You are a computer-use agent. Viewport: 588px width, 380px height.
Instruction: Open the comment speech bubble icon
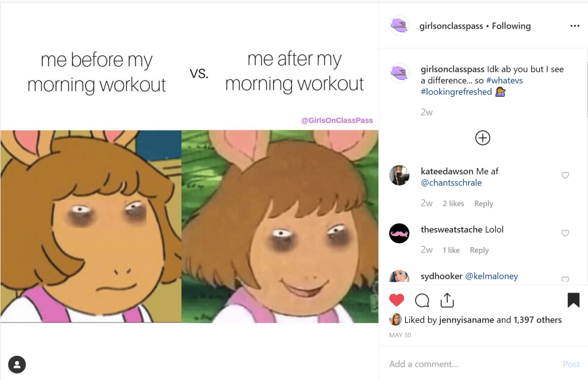[422, 301]
